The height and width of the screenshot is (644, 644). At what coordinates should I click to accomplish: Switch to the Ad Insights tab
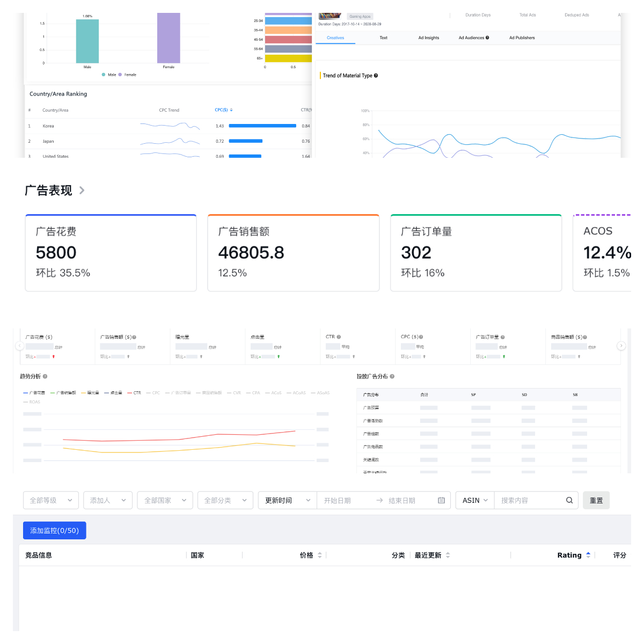(x=428, y=38)
